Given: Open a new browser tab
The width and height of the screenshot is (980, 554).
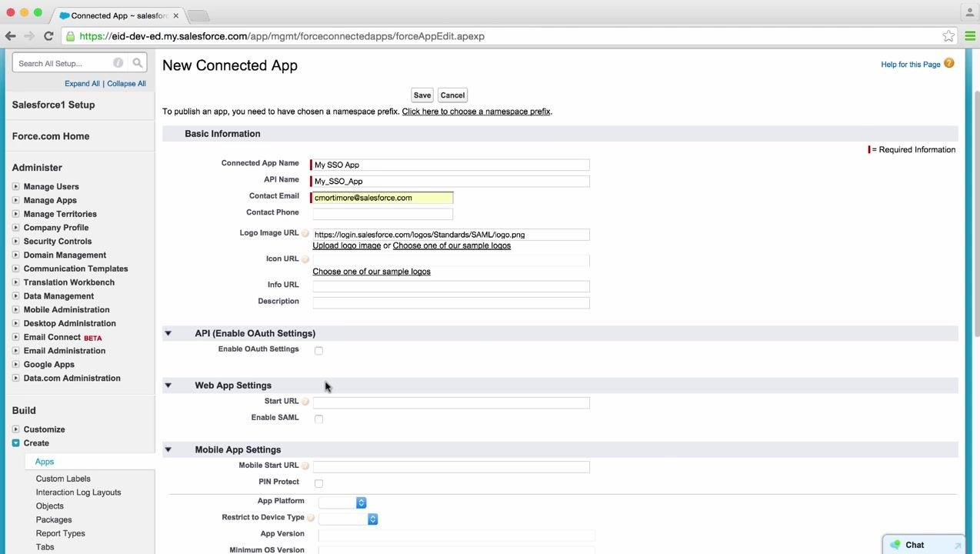Looking at the screenshot, I should (x=198, y=15).
